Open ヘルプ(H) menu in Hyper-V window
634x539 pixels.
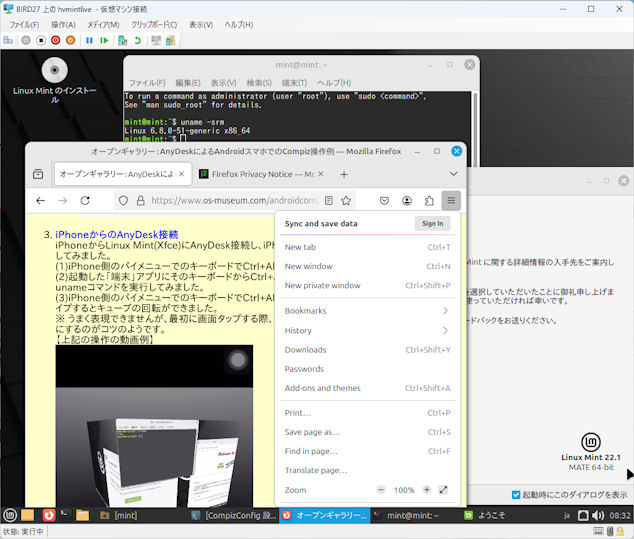[239, 25]
